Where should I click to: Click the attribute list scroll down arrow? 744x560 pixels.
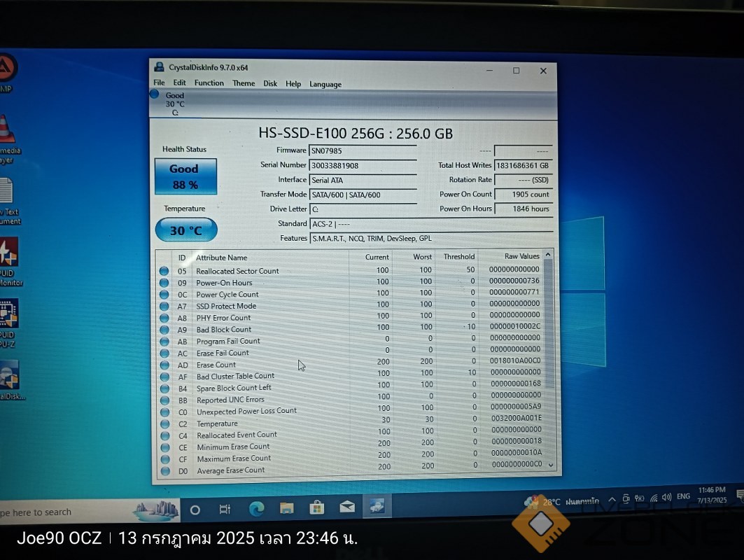(551, 465)
